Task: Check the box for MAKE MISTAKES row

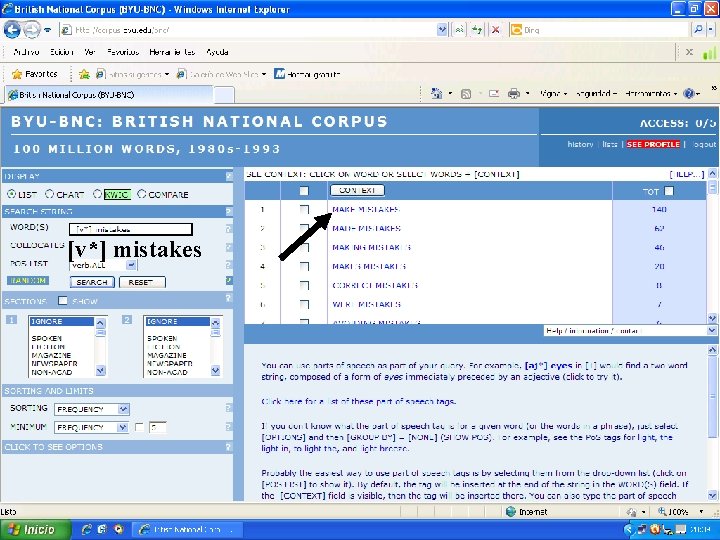Action: click(304, 209)
